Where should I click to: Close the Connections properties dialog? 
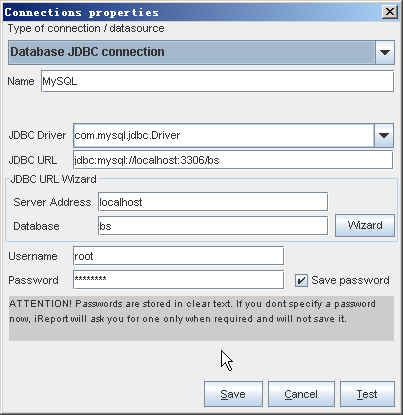(x=389, y=12)
